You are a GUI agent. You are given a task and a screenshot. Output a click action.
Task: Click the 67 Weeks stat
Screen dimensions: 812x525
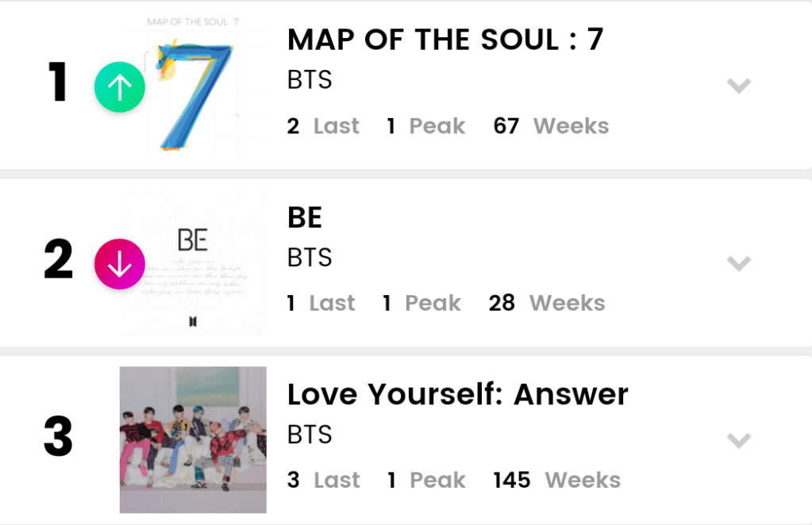tap(551, 126)
